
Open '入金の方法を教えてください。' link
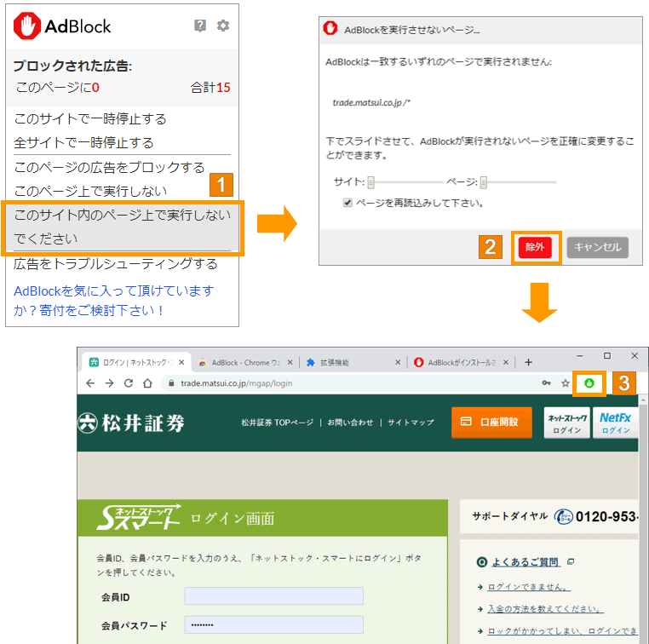pyautogui.click(x=546, y=609)
